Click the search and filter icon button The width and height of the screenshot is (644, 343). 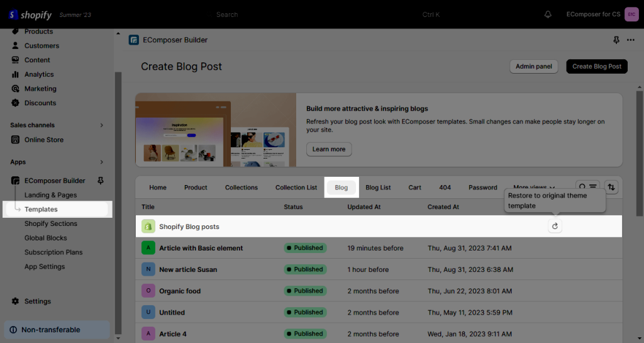coord(588,186)
